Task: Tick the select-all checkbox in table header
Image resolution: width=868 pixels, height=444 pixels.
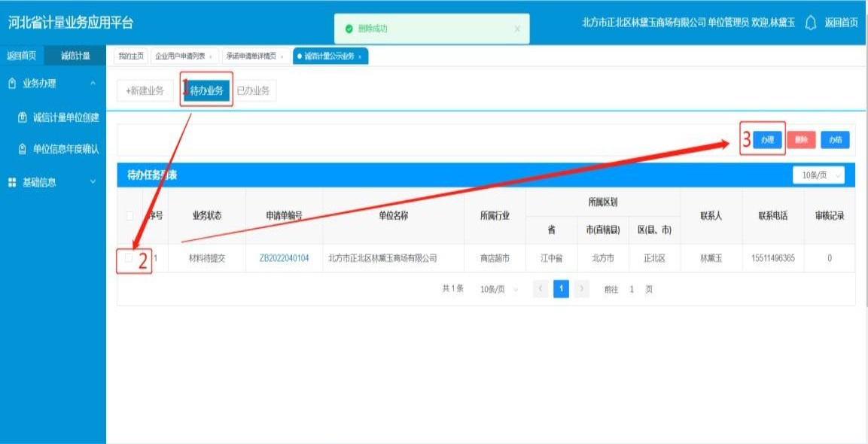Action: tap(129, 215)
